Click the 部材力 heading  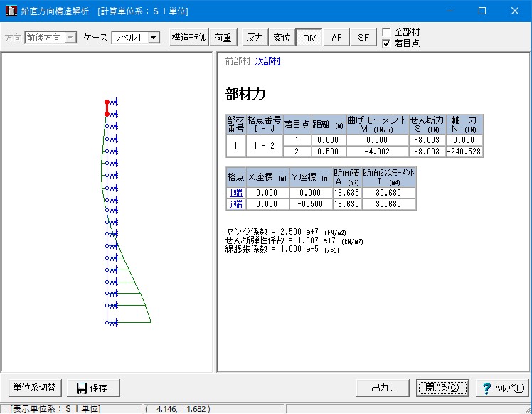click(x=245, y=94)
